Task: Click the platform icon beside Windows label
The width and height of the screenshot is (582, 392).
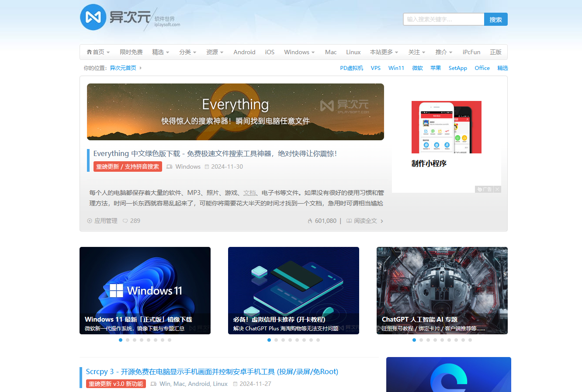Action: [x=170, y=167]
